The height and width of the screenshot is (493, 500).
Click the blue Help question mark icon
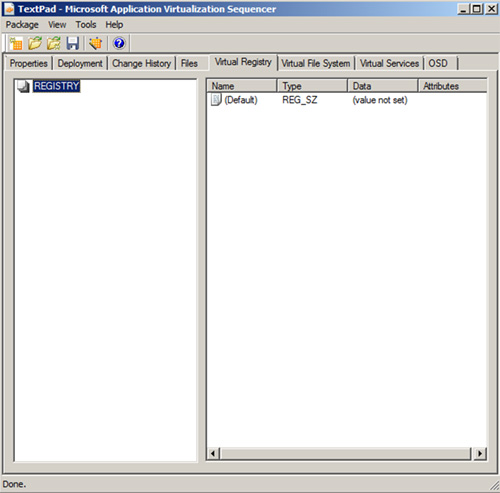click(x=119, y=43)
